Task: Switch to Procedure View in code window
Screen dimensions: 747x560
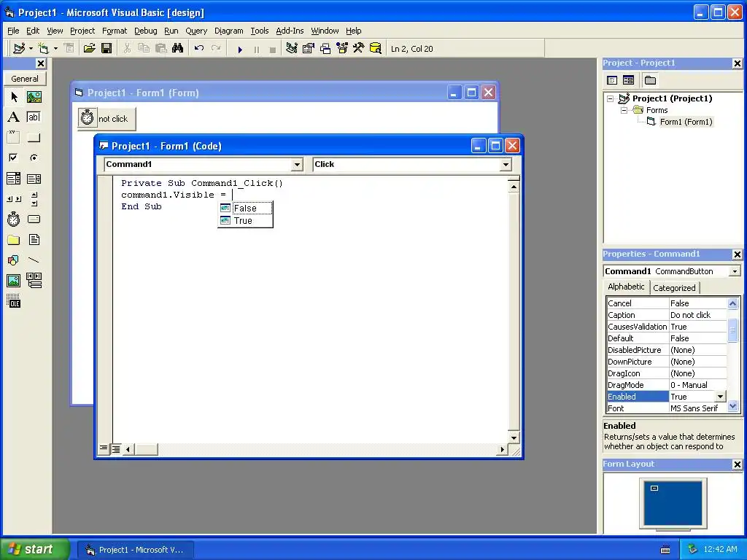Action: pyautogui.click(x=104, y=448)
